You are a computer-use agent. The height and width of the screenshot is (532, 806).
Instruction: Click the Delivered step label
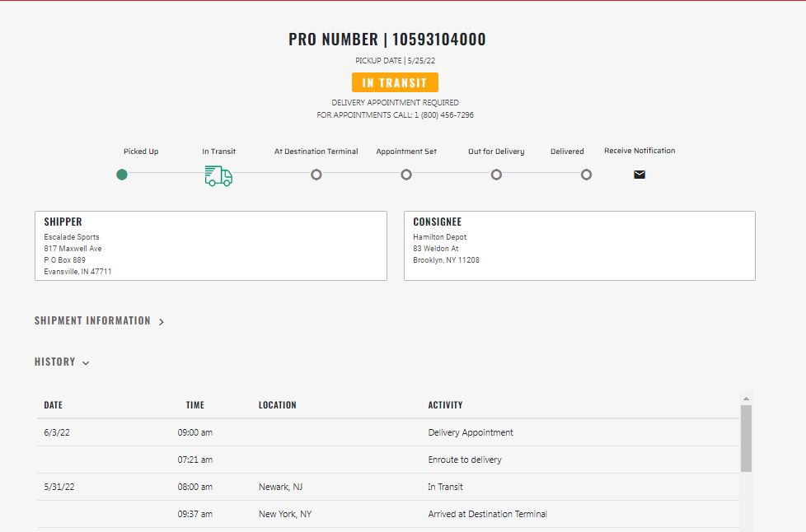567,152
